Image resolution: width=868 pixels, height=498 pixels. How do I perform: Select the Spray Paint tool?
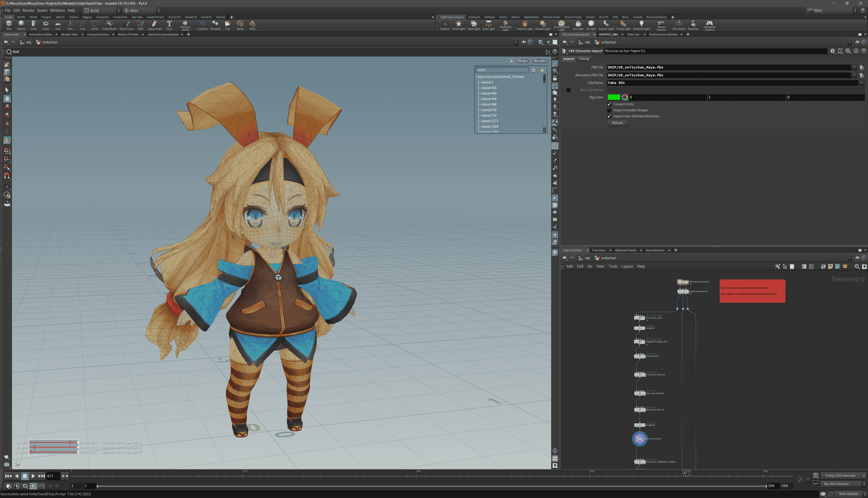click(x=155, y=25)
